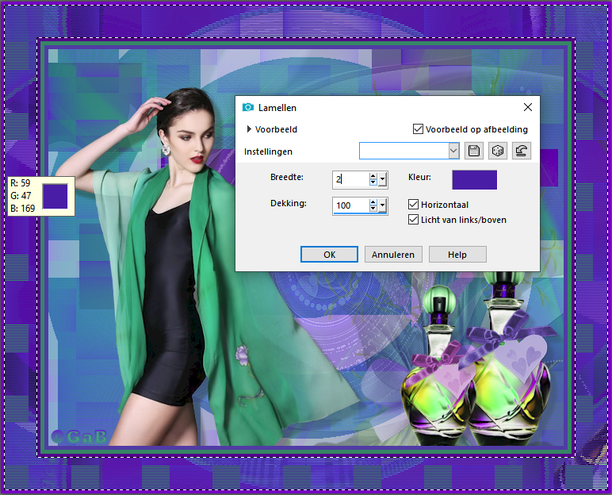
Task: Increase Dekking with the up arrow
Action: click(373, 202)
